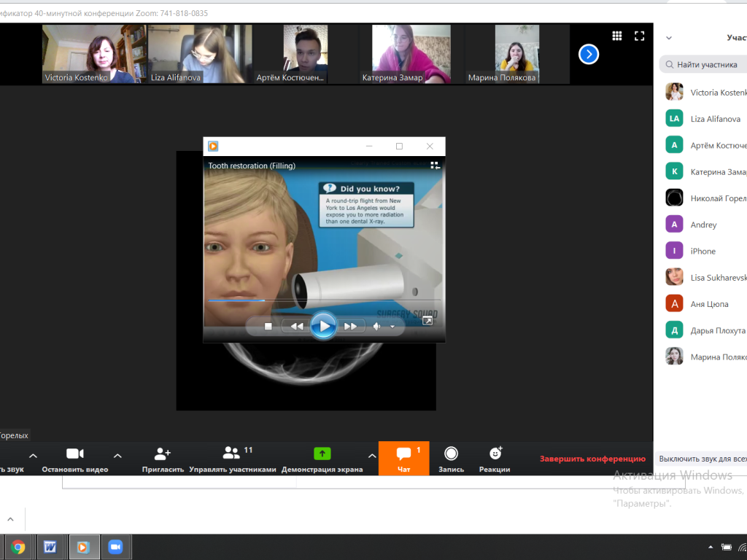747x560 pixels.
Task: Click media player title bar icon
Action: (213, 146)
